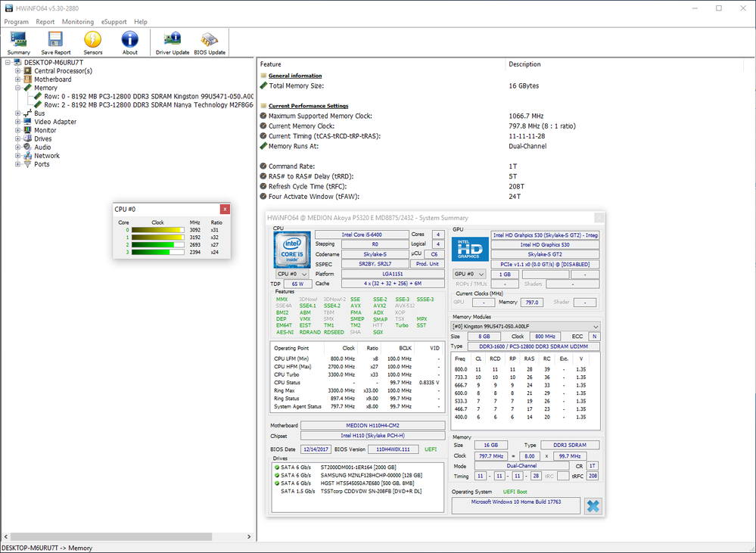Click the BIOS Update chip icon
This screenshot has width=756, height=553.
(210, 42)
